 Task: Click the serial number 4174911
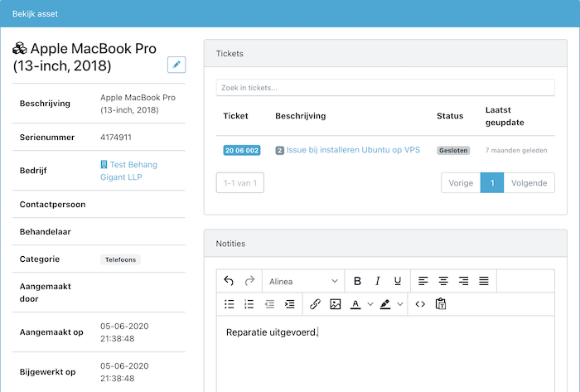coord(116,138)
